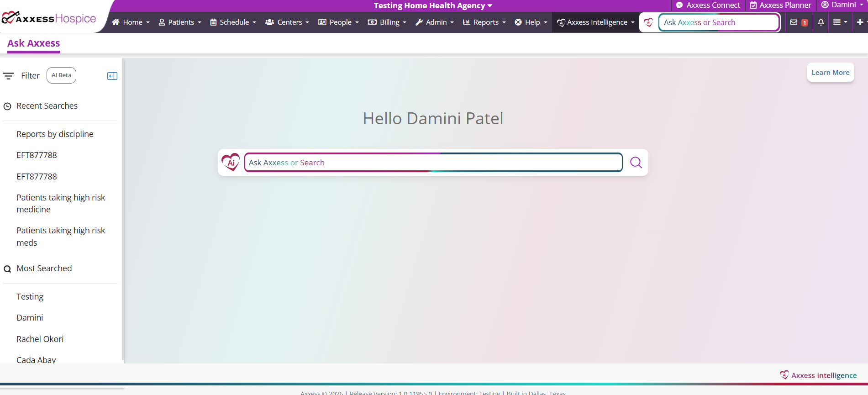Click the AI Beta badge button
This screenshot has height=395, width=868.
(61, 75)
